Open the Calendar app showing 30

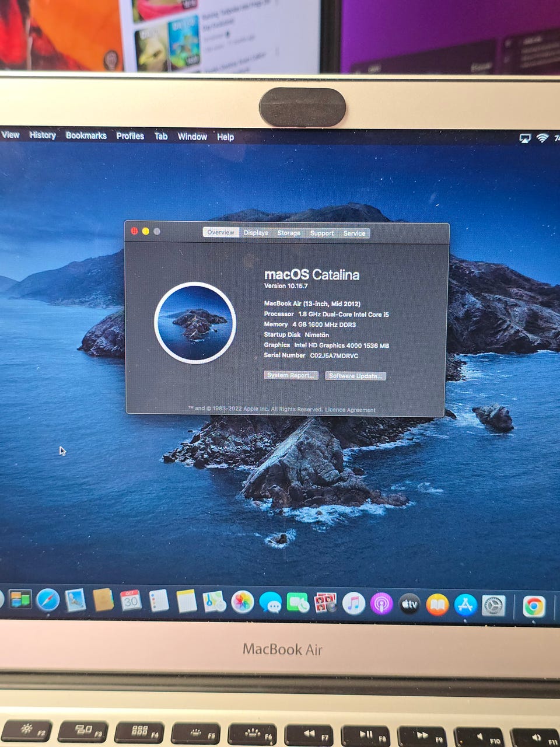(x=131, y=600)
